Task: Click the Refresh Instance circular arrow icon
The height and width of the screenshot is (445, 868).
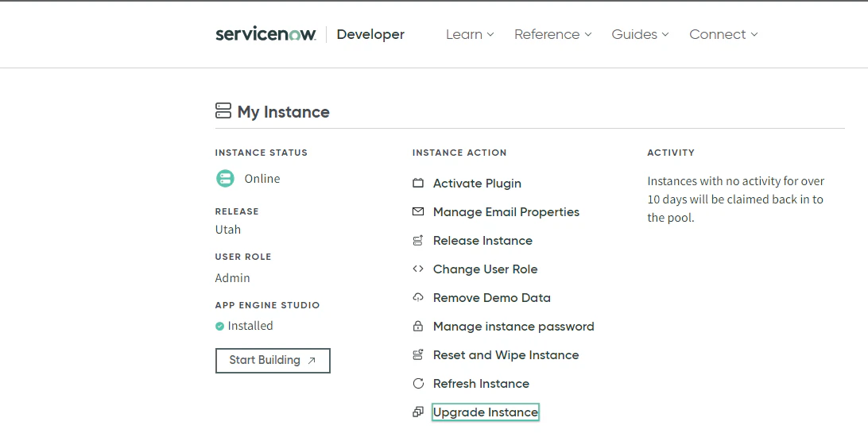Action: tap(418, 384)
